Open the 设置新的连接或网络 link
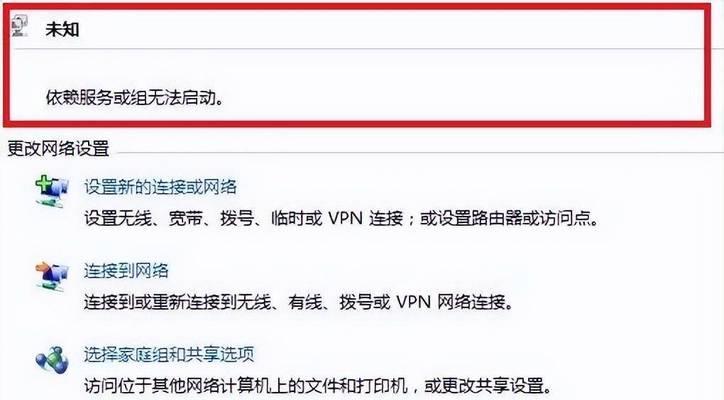724x400 pixels. 160,187
